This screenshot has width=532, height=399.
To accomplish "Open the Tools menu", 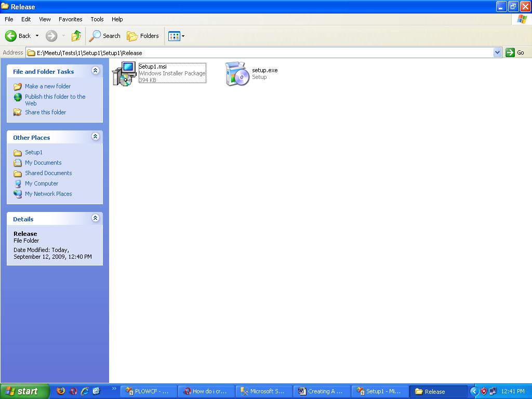I will [x=97, y=19].
